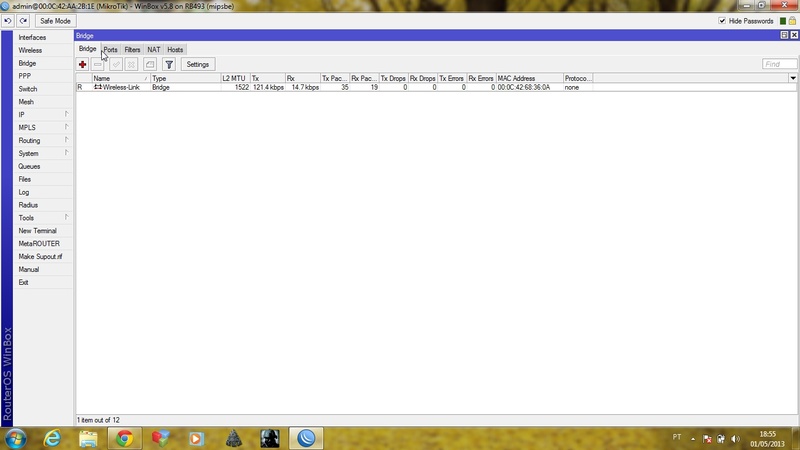Open MetaROUTER in sidebar menu
Viewport: 800px width, 450px height.
click(43, 243)
